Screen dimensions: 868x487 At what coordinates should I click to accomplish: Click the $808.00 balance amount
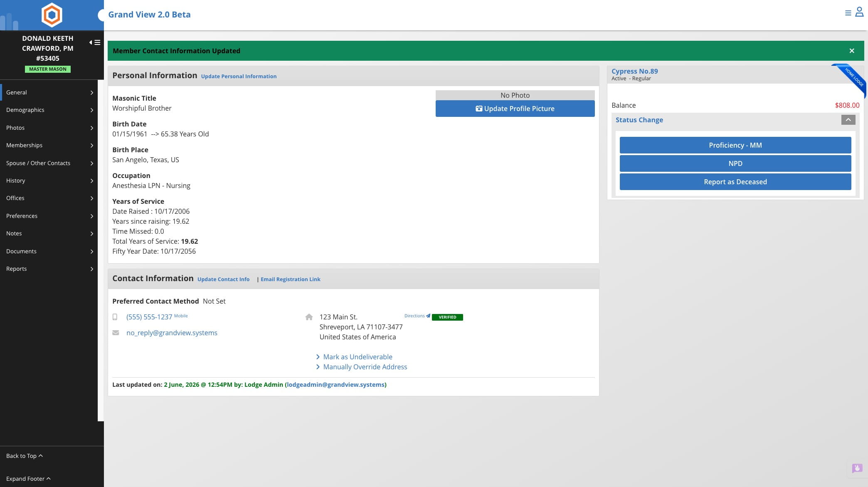847,106
